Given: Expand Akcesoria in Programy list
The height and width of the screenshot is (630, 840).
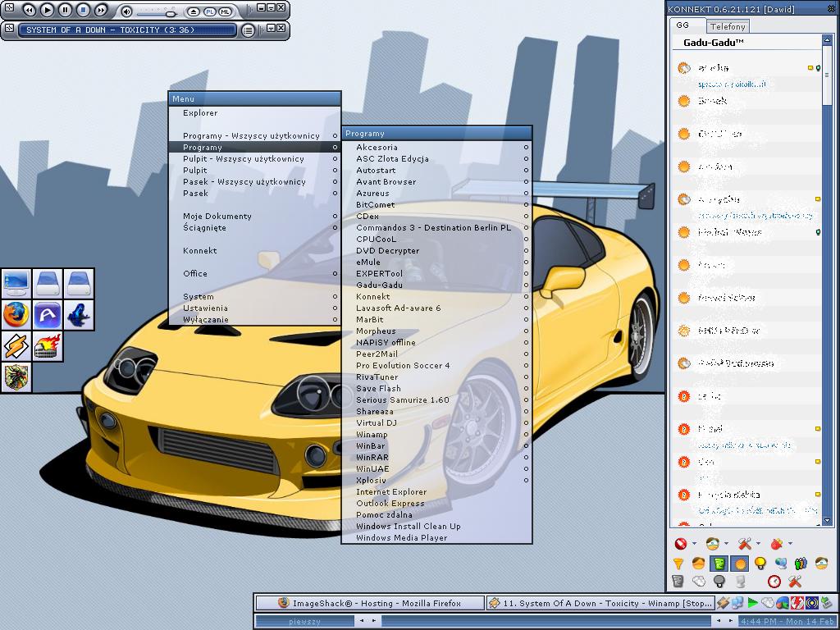Looking at the screenshot, I should (x=436, y=148).
